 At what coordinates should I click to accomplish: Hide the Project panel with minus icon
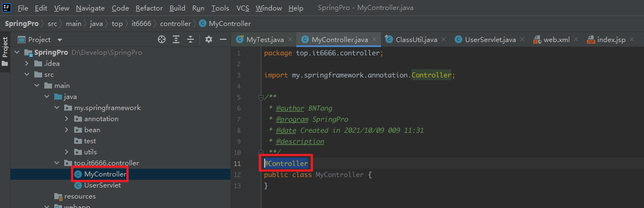223,39
